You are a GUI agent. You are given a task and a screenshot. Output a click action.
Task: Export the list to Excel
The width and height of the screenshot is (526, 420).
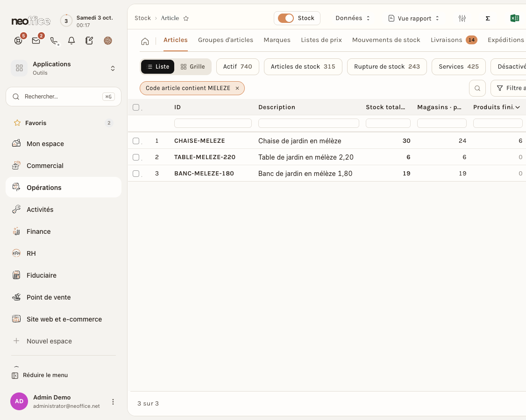515,18
